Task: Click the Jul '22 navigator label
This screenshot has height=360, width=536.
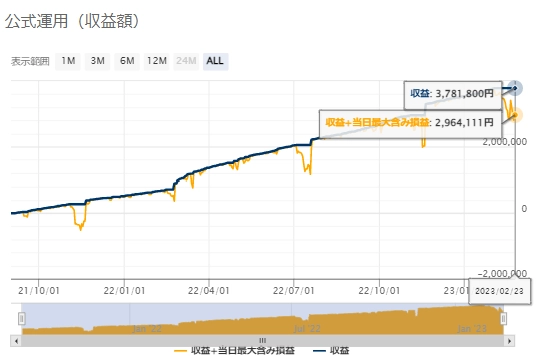Action: pyautogui.click(x=307, y=329)
